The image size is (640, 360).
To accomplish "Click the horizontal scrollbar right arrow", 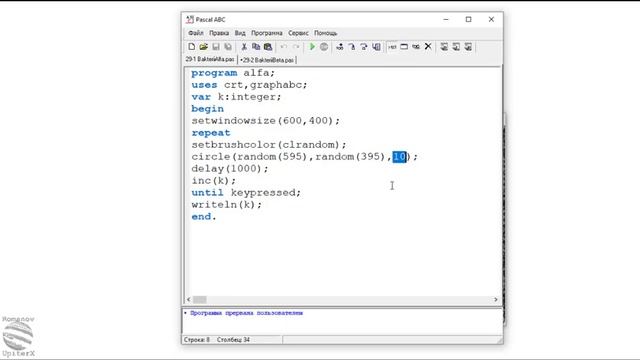I will [x=496, y=300].
